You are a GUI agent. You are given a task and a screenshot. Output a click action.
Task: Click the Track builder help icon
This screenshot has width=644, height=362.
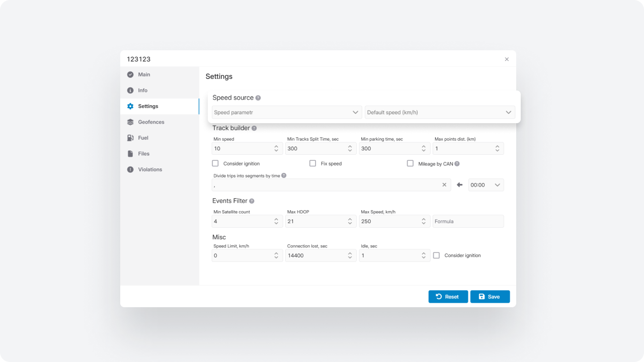254,128
